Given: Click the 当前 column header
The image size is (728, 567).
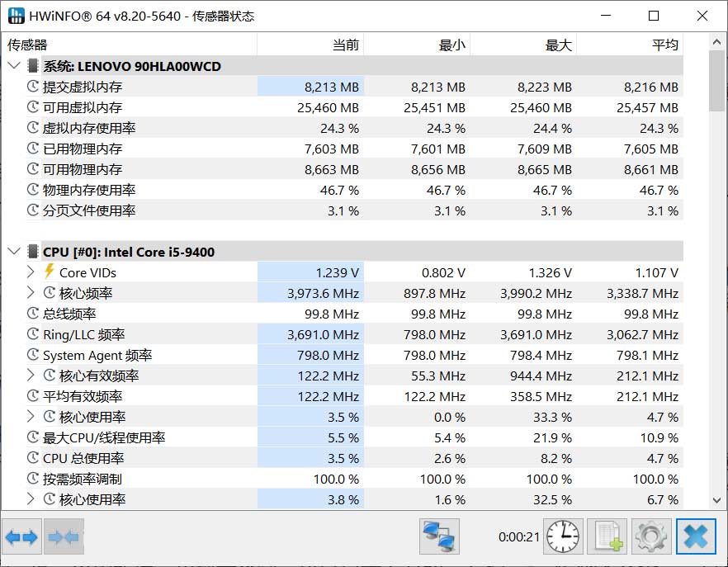Looking at the screenshot, I should pyautogui.click(x=310, y=45).
